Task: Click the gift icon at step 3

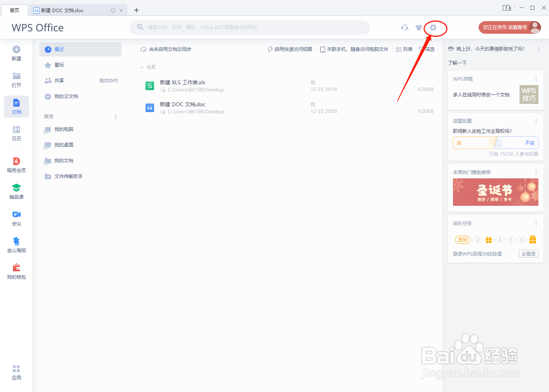Action: pos(489,240)
